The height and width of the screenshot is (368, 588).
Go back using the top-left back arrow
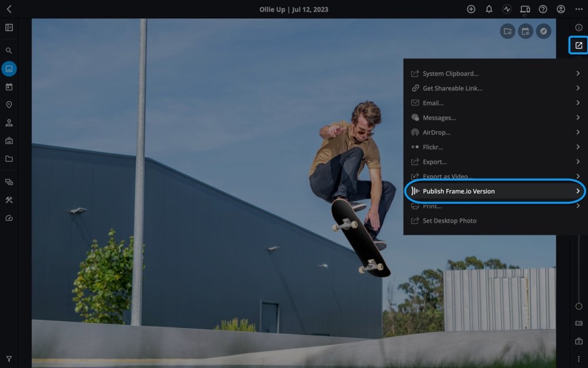(9, 9)
